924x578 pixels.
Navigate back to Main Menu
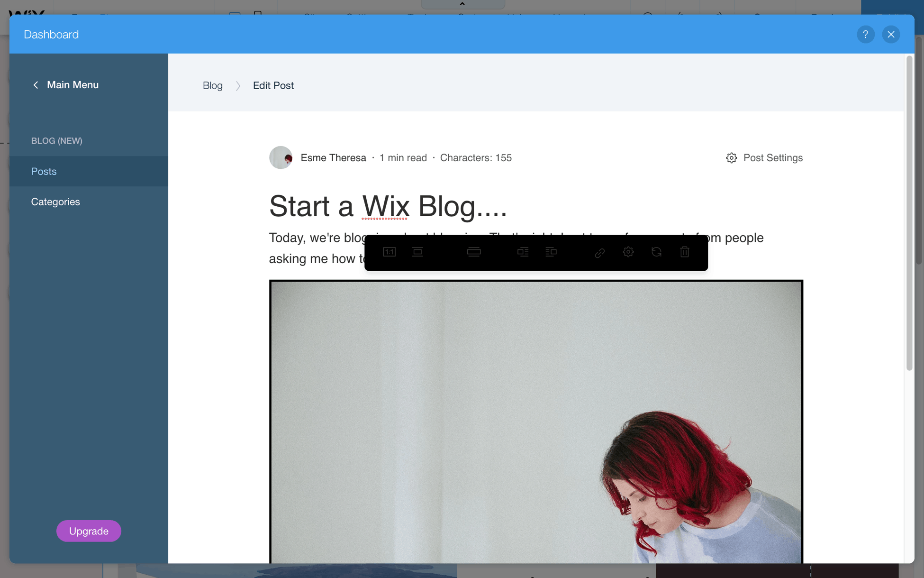tap(65, 84)
